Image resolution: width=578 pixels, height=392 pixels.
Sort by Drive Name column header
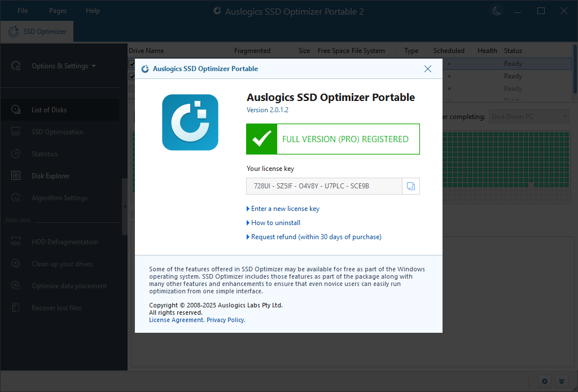pos(146,51)
